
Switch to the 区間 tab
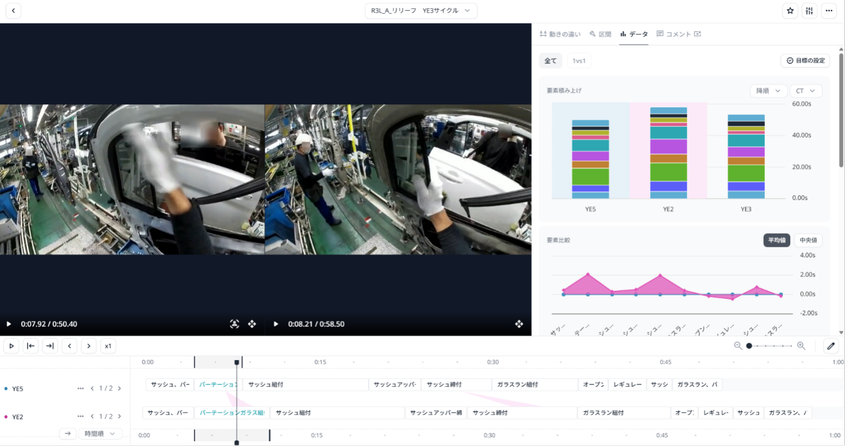[600, 34]
